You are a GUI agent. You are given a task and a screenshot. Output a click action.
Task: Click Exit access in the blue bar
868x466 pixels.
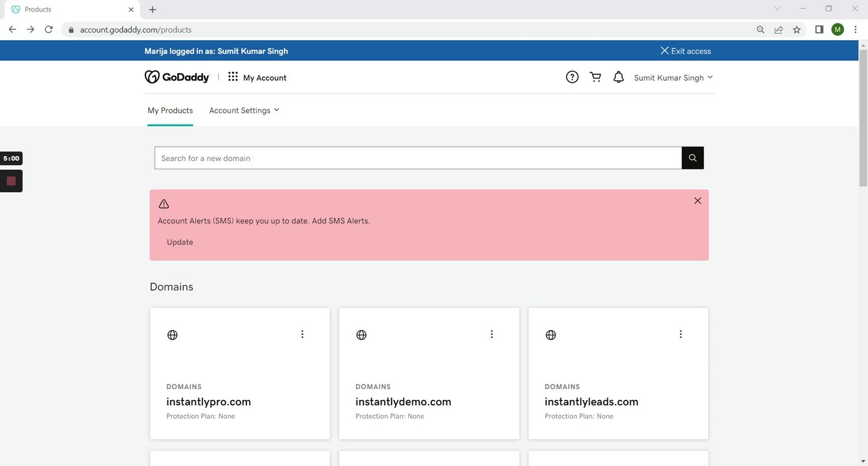(686, 51)
